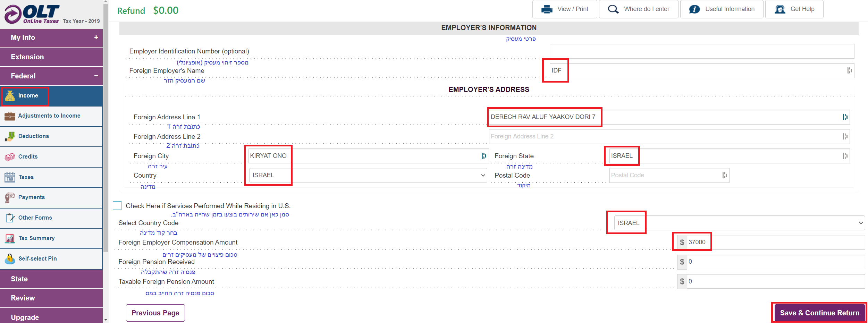Go to Credits page

[51, 157]
